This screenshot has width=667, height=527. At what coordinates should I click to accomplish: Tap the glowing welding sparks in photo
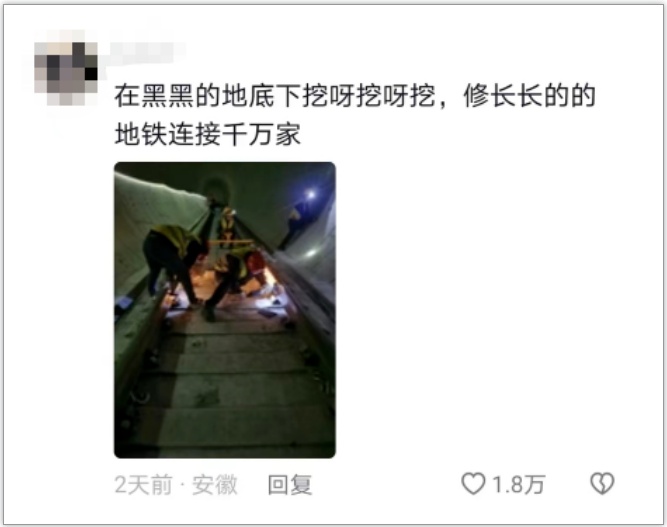[x=270, y=279]
